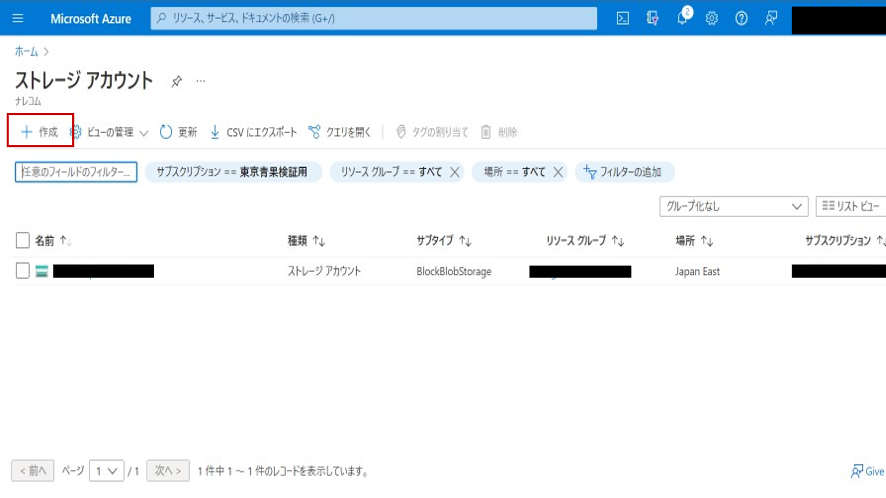The height and width of the screenshot is (498, 886).
Task: Sort by 種類 column
Action: point(306,241)
